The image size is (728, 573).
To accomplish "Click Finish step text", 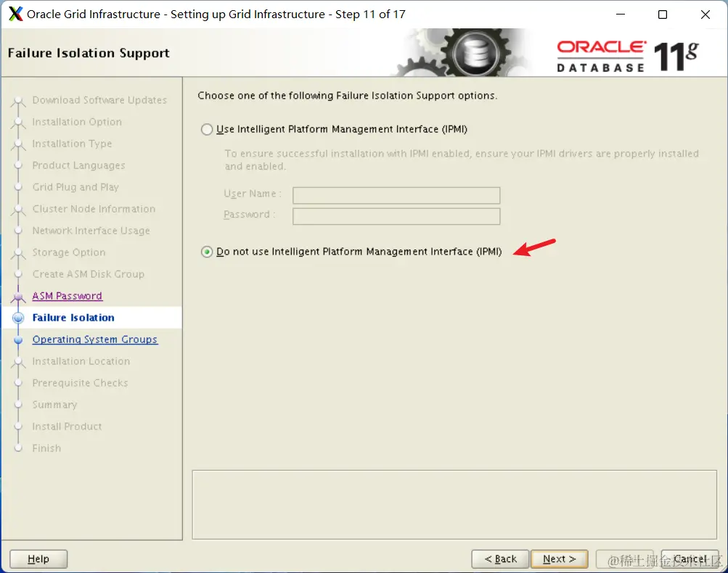I will [46, 449].
